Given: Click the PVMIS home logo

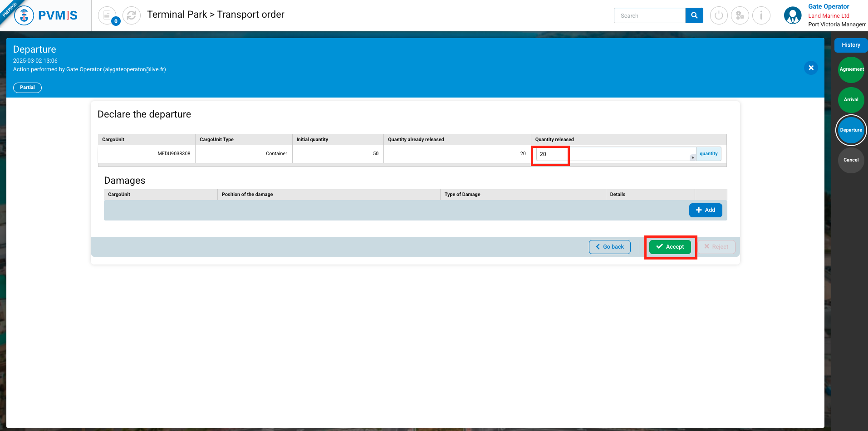Looking at the screenshot, I should [x=46, y=15].
